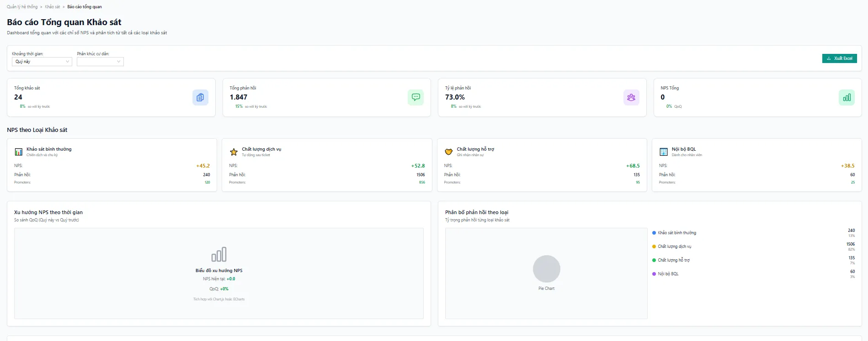Click the Xu hướng NPS theo thời gian heading
868x341 pixels.
[x=48, y=212]
